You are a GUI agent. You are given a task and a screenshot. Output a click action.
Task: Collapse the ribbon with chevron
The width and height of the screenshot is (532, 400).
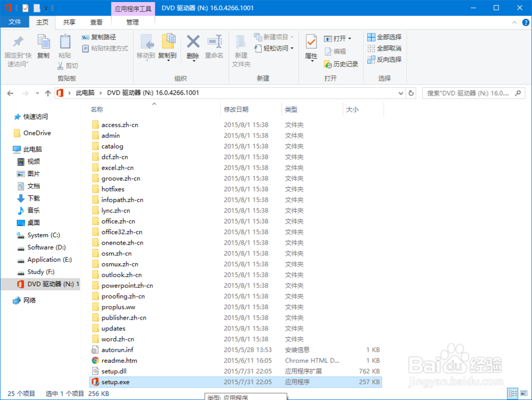pyautogui.click(x=514, y=22)
